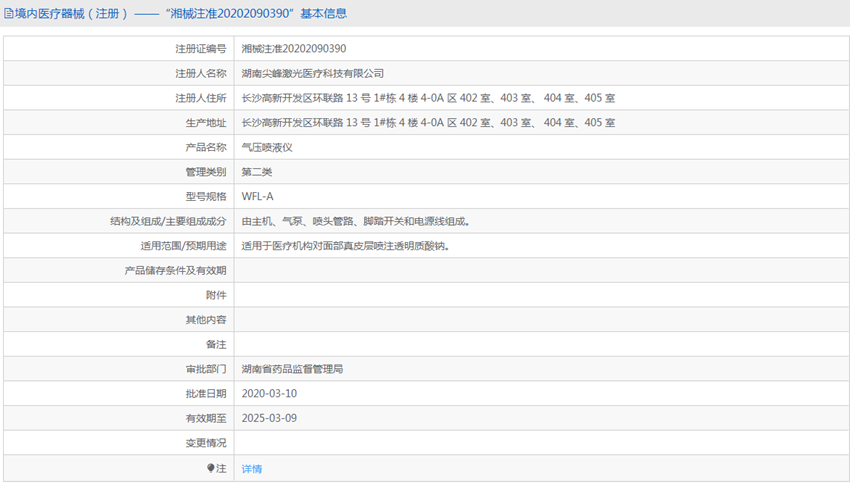Screen dimensions: 850x484
Task: Click the 注册证编号 label
Action: click(201, 49)
